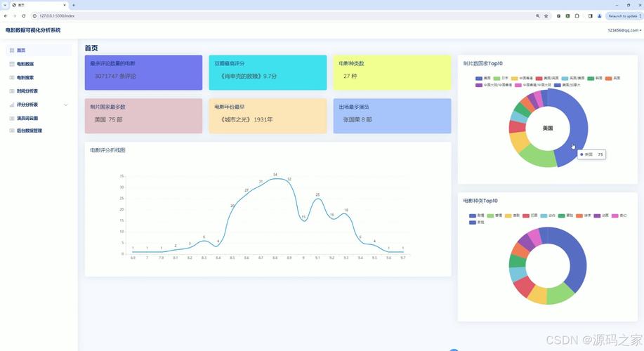Open the 电影搜索 menu item
Image resolution: width=644 pixels, height=351 pixels.
[25, 78]
